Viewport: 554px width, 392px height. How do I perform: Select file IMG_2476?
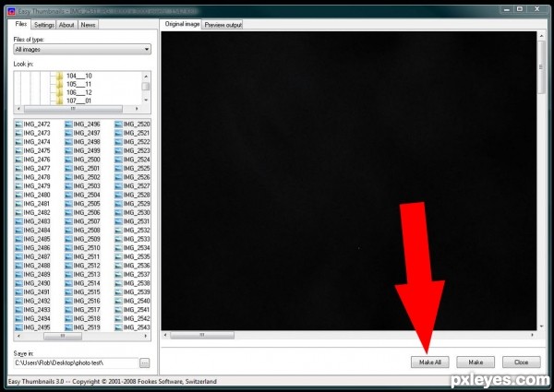tap(37, 160)
